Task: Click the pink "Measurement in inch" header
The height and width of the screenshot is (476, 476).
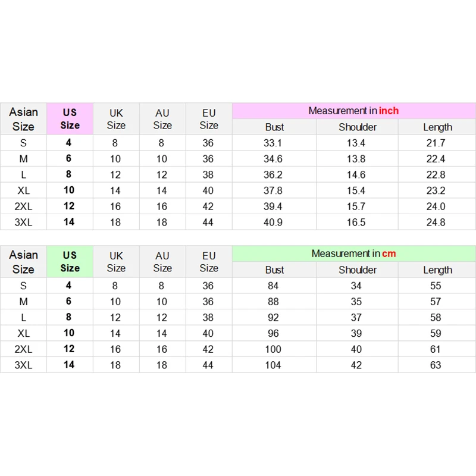Action: click(353, 111)
